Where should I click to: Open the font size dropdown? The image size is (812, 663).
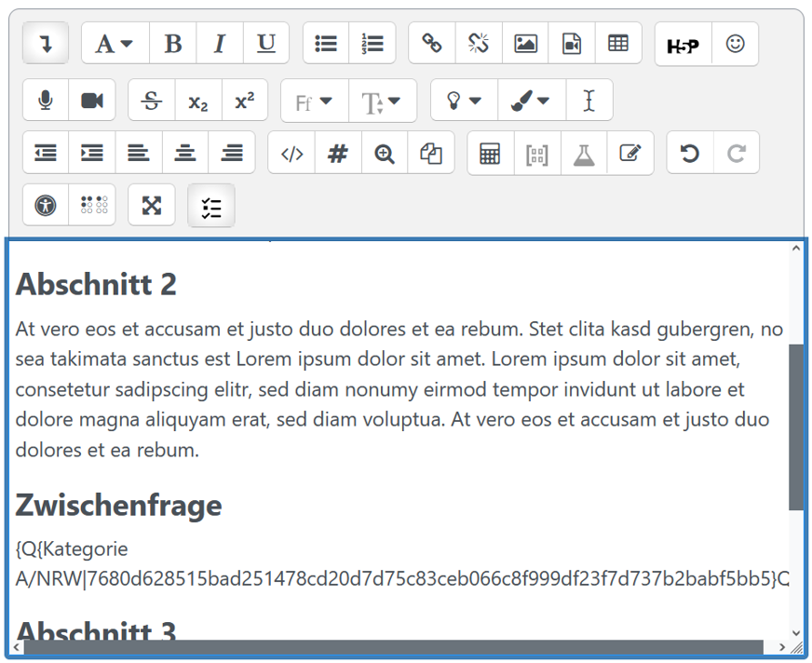[382, 101]
